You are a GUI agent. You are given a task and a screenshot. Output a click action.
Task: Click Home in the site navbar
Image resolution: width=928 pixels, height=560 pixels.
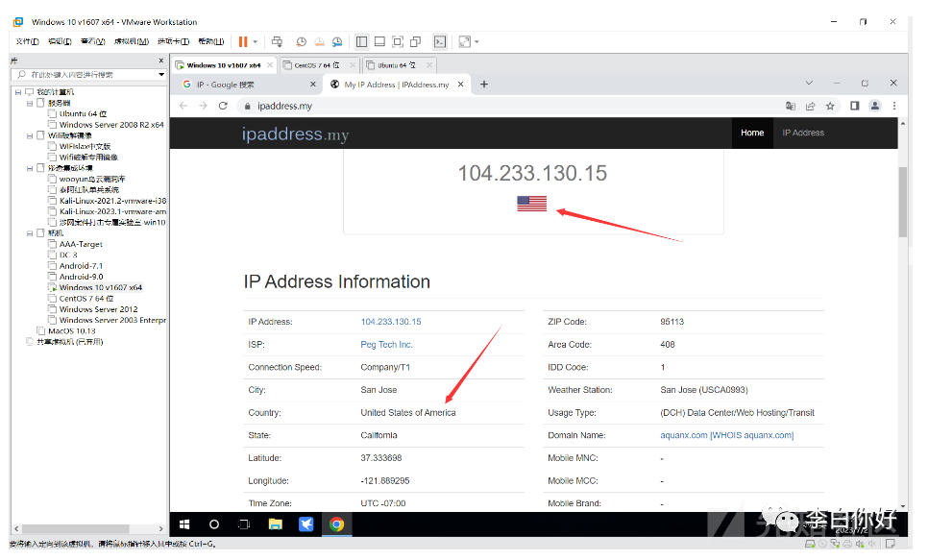(x=752, y=134)
